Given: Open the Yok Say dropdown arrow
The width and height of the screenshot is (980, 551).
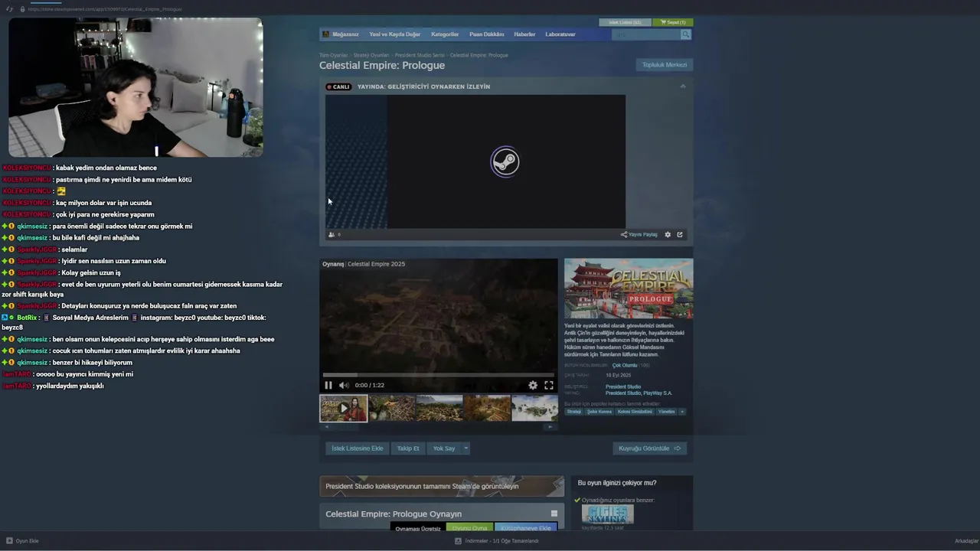Looking at the screenshot, I should [465, 448].
